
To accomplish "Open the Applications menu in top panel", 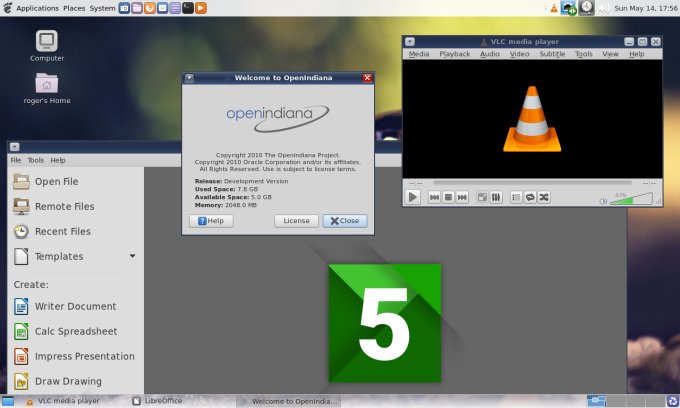I will point(37,8).
